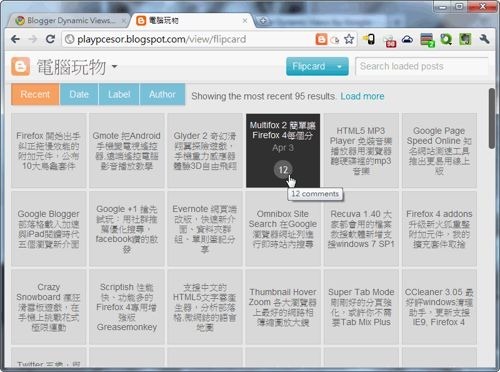This screenshot has height=372, width=500.
Task: Open the Glyder 2 post card
Action: [x=205, y=151]
